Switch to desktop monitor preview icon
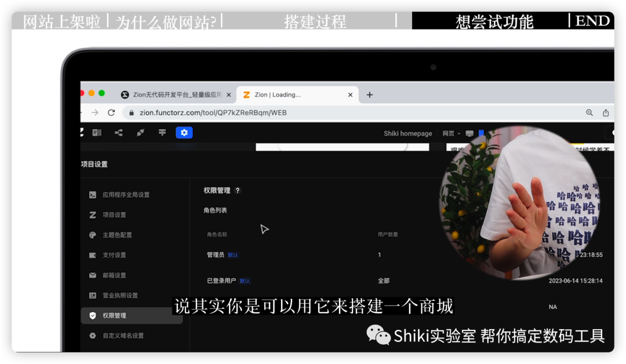626x364 pixels. click(469, 133)
